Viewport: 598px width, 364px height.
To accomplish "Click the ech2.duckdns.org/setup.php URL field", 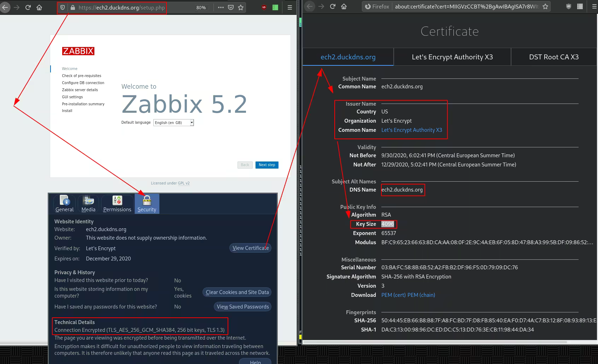I will tap(122, 7).
